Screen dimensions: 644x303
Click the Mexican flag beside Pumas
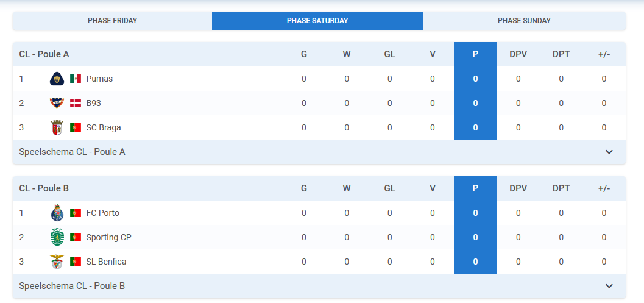point(76,79)
